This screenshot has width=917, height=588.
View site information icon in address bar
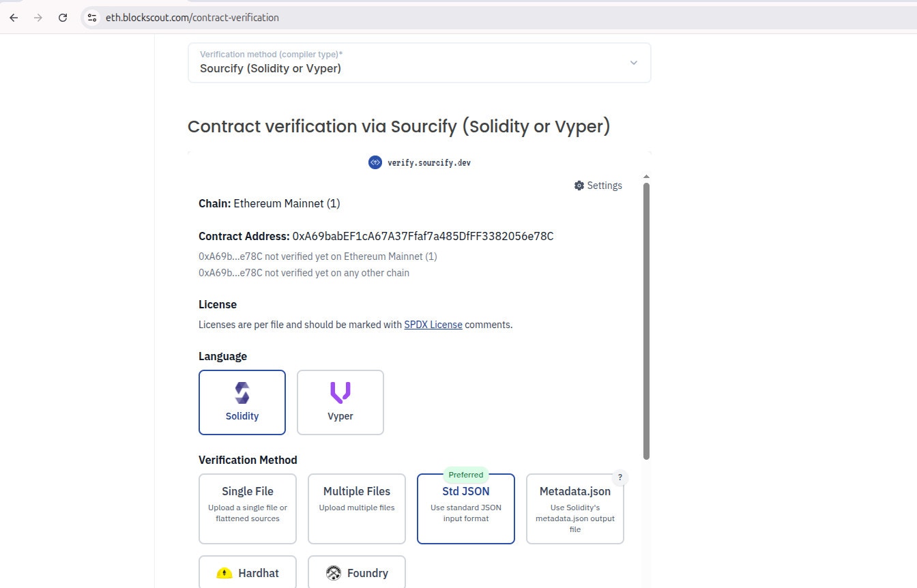(92, 18)
